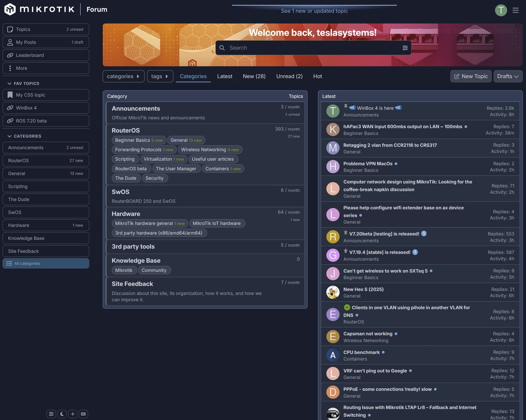This screenshot has height=420, width=526.
Task: Collapse the FAV TOPICS section
Action: point(24,83)
